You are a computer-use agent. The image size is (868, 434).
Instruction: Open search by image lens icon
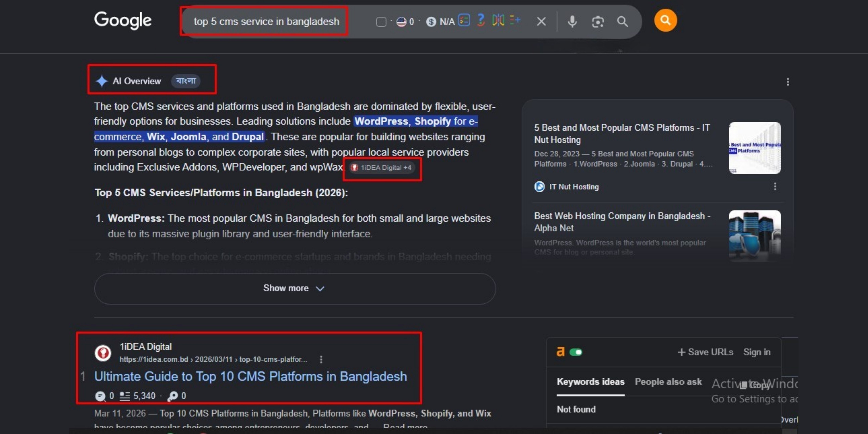coord(598,22)
